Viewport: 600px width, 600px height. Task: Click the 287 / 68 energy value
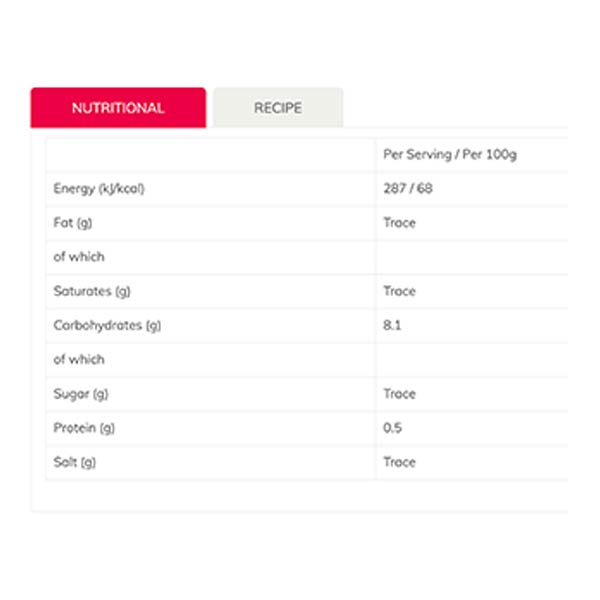[x=407, y=189]
